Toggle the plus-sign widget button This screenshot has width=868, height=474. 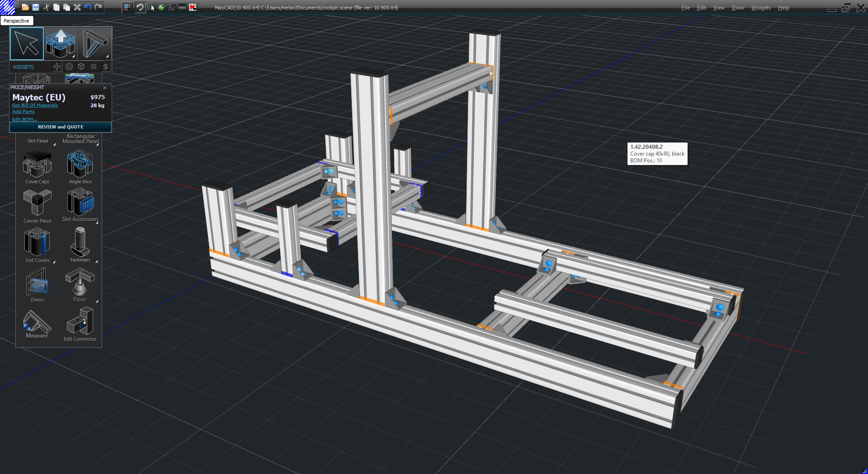(57, 66)
